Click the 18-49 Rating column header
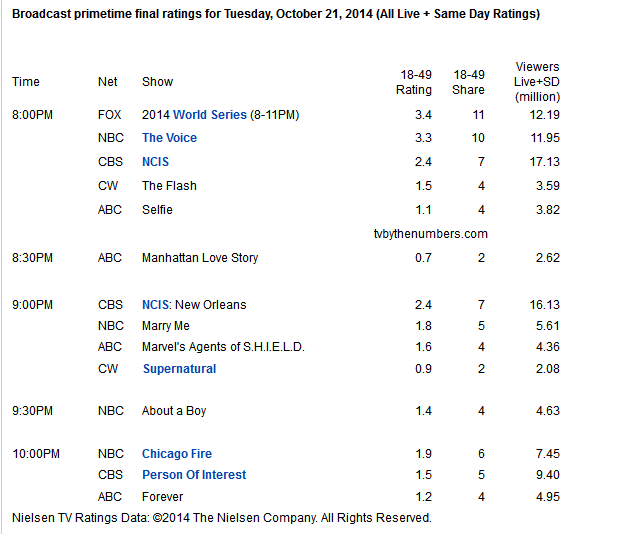Image resolution: width=626 pixels, height=534 pixels. tap(414, 82)
